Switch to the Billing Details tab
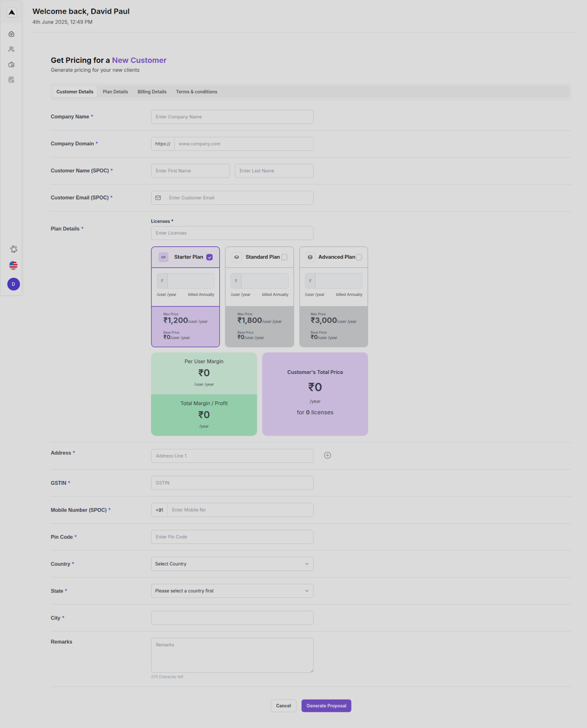The image size is (587, 728). (x=152, y=92)
